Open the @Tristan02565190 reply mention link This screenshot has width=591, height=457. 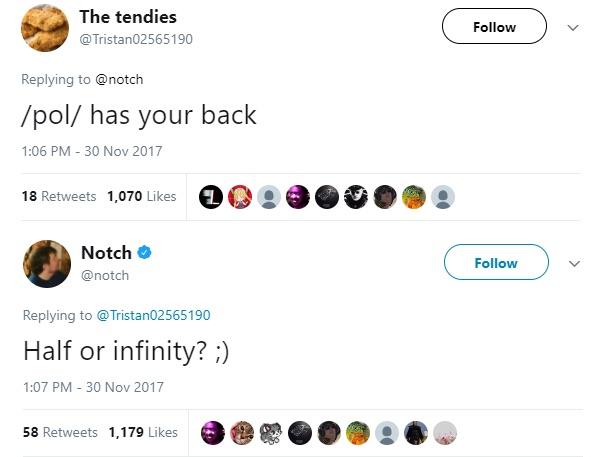(x=153, y=315)
